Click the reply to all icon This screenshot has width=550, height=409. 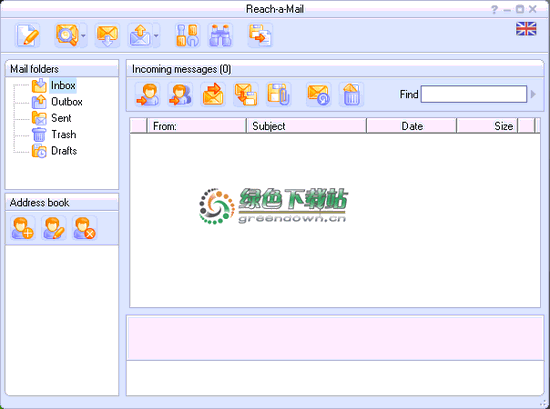tap(180, 94)
